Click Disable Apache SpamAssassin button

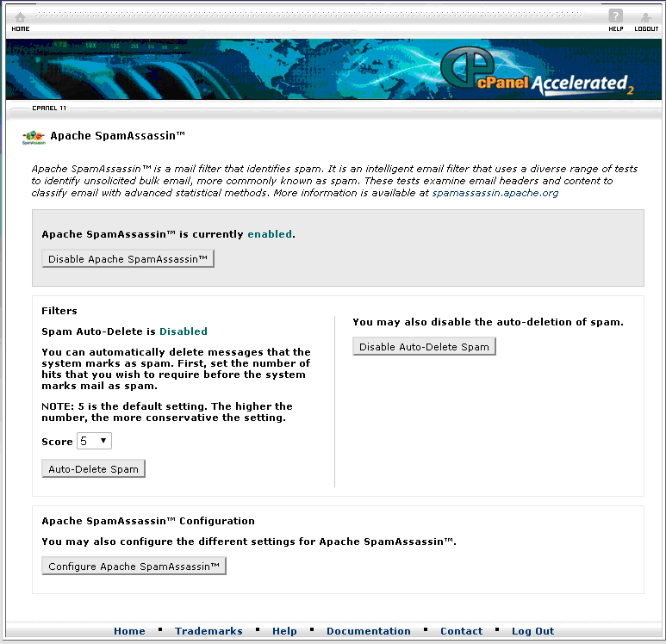128,259
